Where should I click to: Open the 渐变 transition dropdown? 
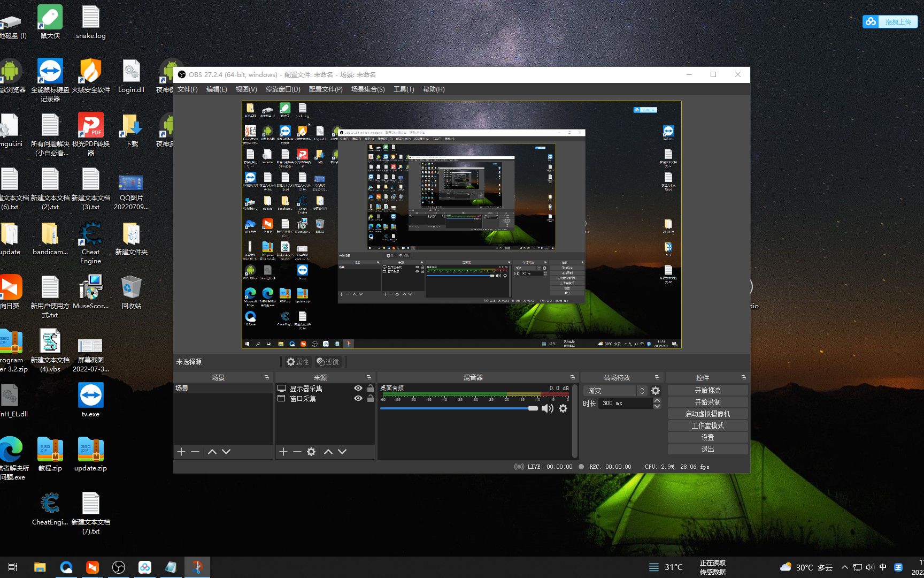click(615, 391)
